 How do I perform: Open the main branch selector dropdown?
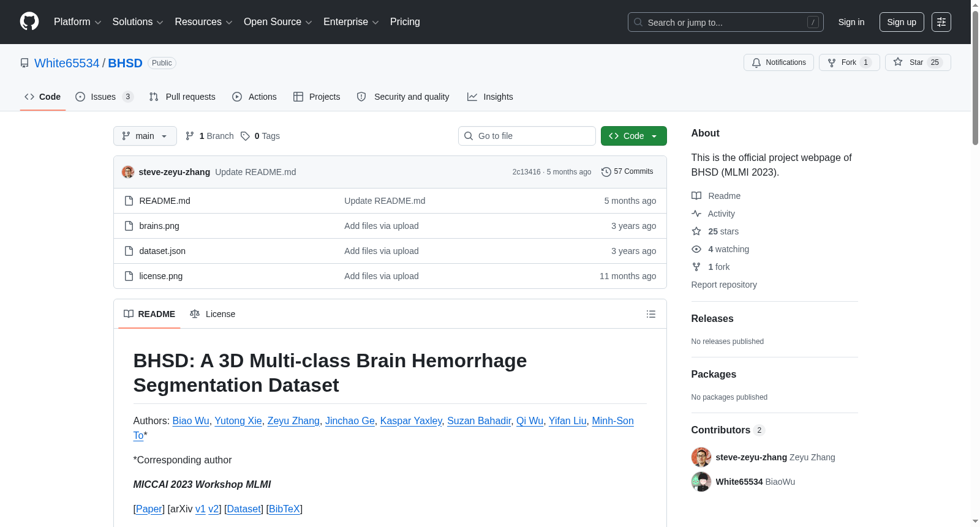pyautogui.click(x=145, y=136)
